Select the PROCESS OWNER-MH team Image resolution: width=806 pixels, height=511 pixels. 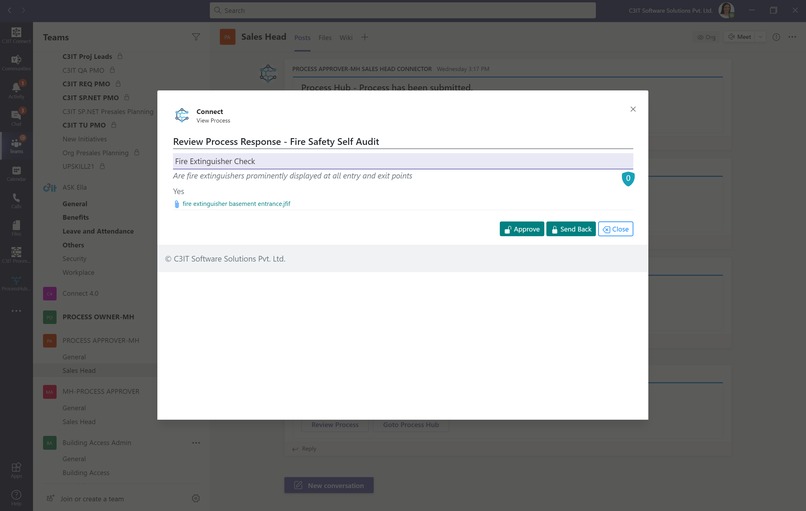(x=98, y=317)
